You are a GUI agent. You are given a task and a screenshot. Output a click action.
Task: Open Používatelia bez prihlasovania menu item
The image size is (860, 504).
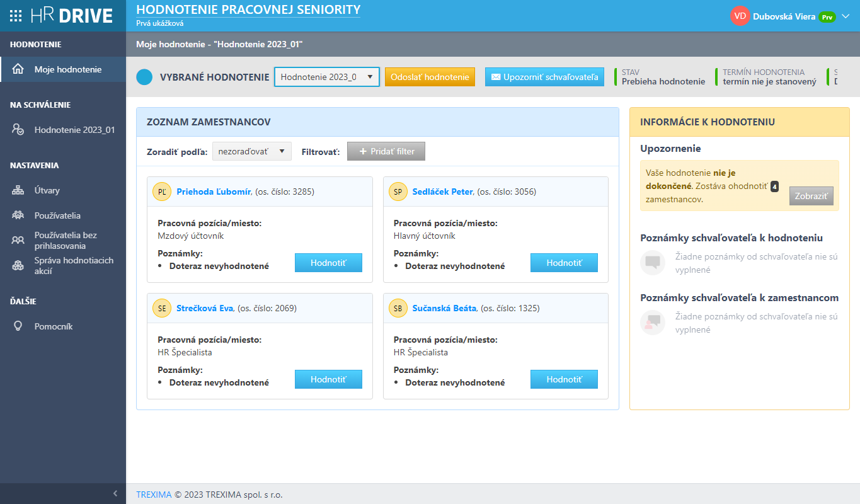(66, 241)
